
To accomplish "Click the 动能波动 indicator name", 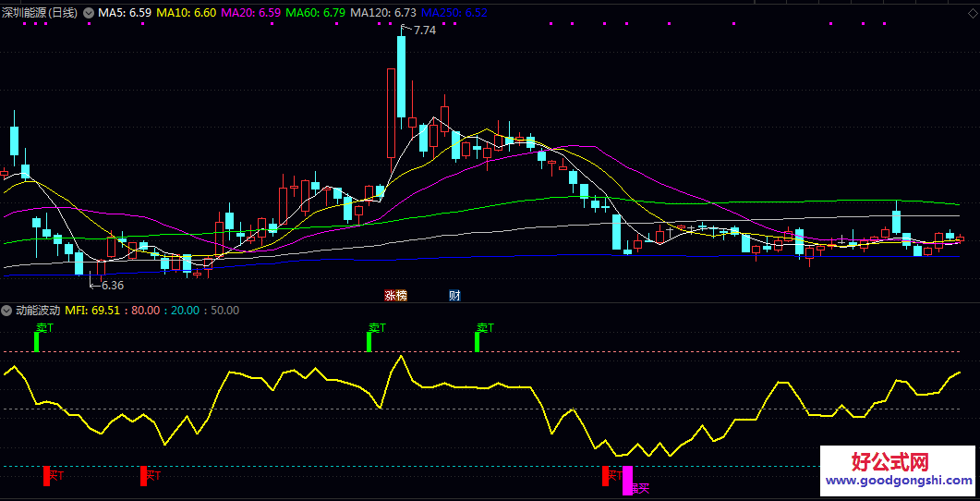I will (x=38, y=311).
